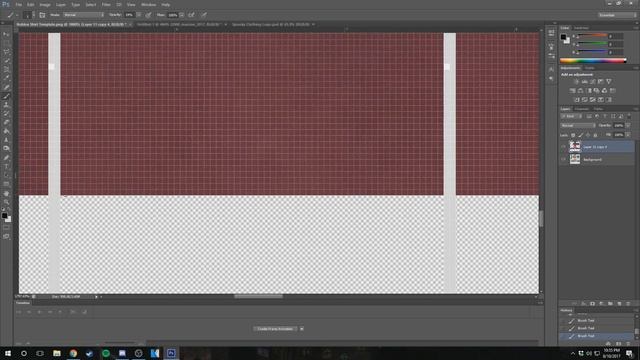The height and width of the screenshot is (360, 640).
Task: Open the Image menu
Action: pyautogui.click(x=45, y=4)
